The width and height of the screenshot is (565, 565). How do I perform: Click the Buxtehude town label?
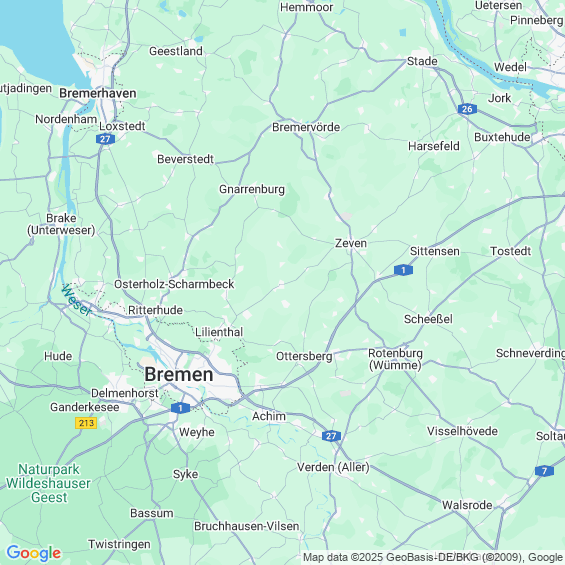click(502, 137)
